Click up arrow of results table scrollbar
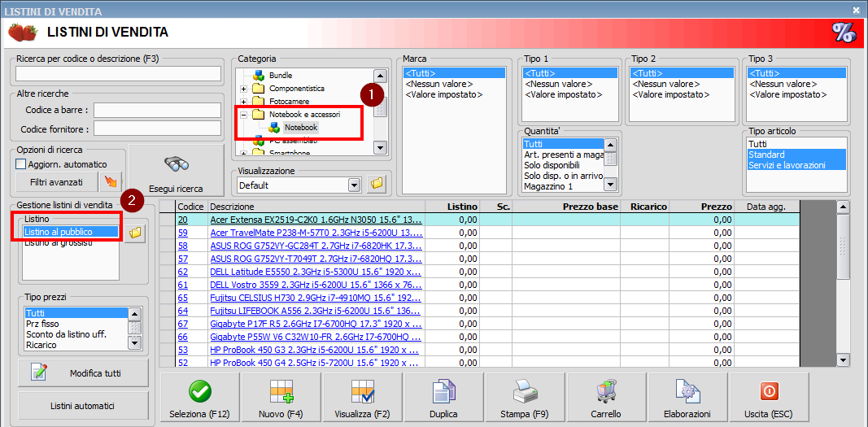This screenshot has height=427, width=868. click(843, 207)
